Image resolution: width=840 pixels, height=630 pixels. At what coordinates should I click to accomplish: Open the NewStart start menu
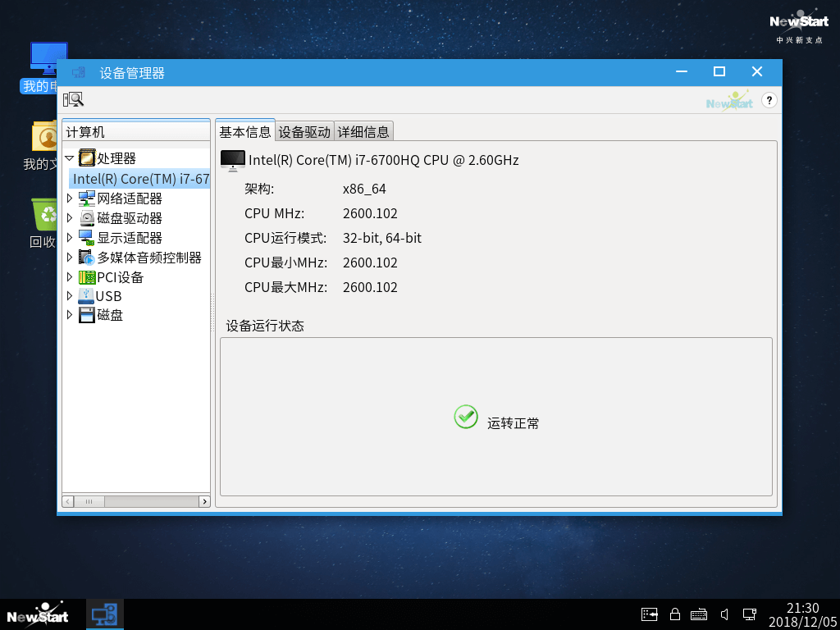tap(38, 615)
